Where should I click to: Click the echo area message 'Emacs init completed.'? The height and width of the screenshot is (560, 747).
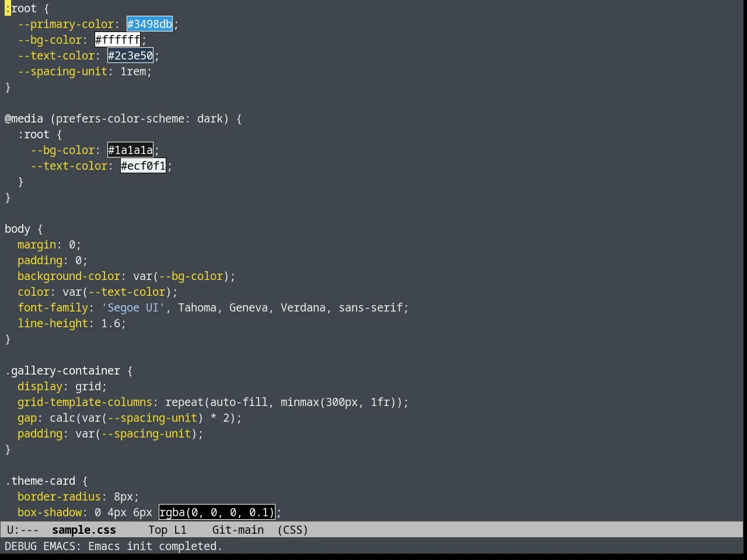point(155,546)
